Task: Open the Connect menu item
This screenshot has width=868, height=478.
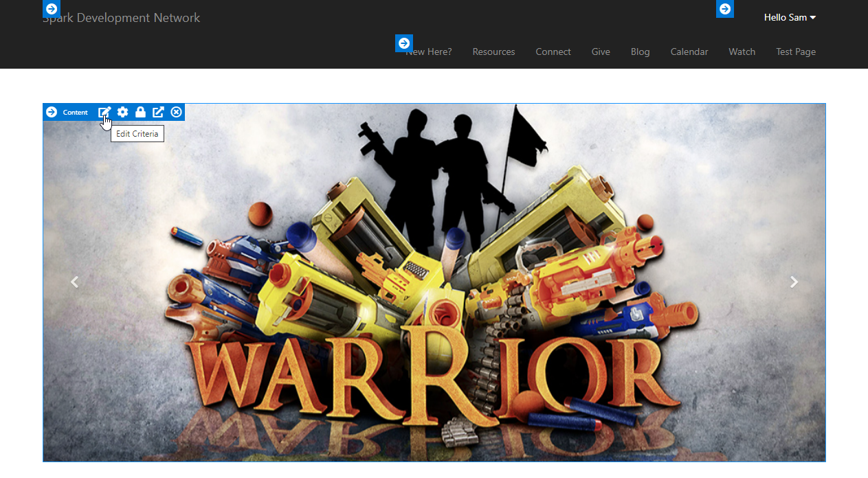Action: [553, 52]
